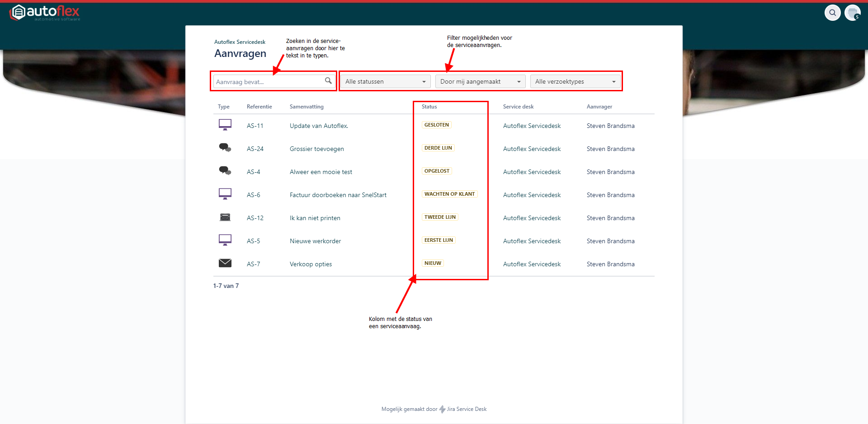Click the Autoflex logo in header
The image size is (868, 424).
pyautogui.click(x=44, y=13)
